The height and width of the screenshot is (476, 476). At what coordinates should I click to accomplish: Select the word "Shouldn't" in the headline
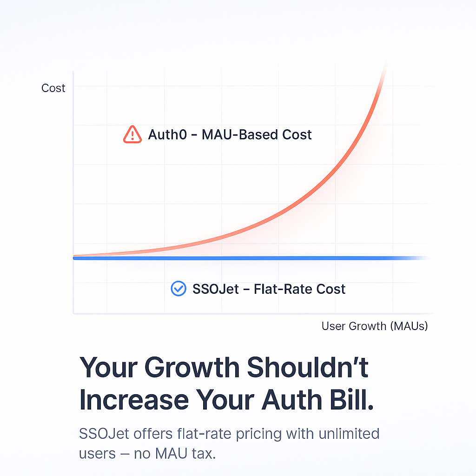308,368
